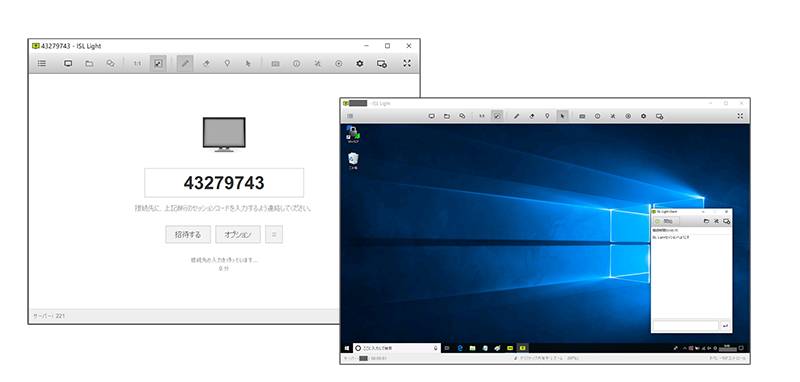Click info circle icon in waiting window
The height and width of the screenshot is (382, 800).
296,64
